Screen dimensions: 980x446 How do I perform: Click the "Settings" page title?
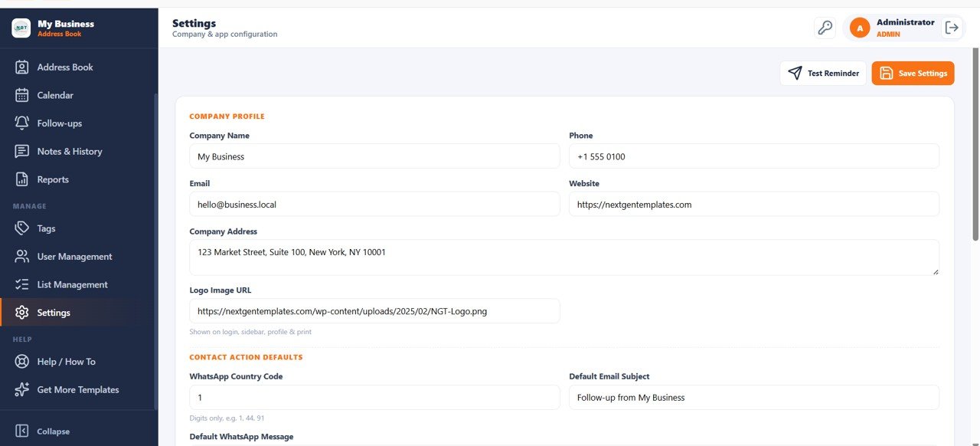(194, 23)
